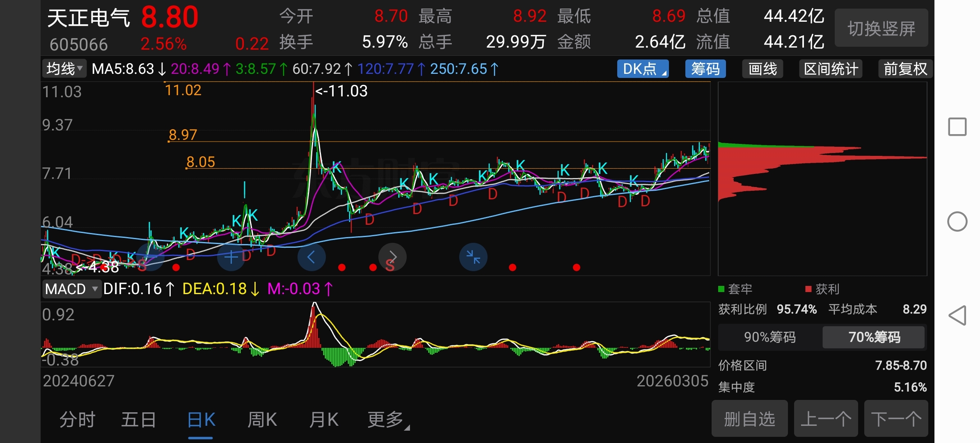
Task: Click the 切换竖屏 button
Action: [881, 29]
